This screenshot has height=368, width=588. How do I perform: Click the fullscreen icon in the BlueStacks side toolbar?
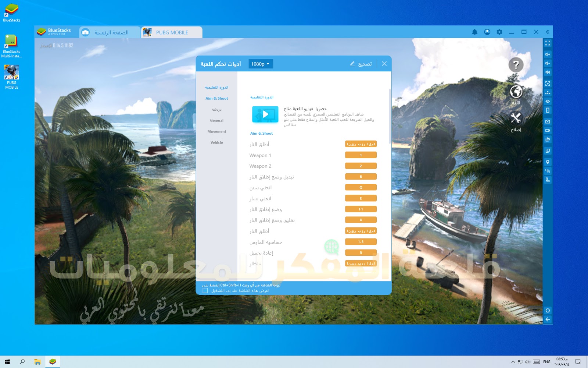click(548, 43)
